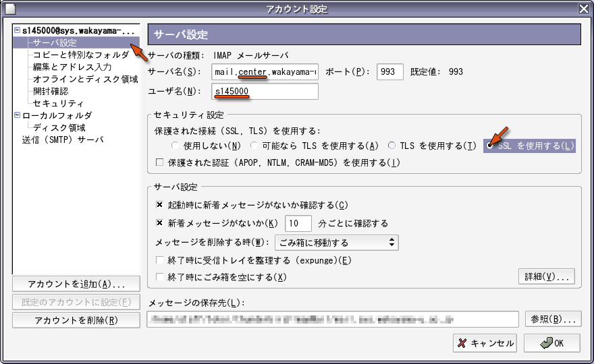Click the 参照 browse button
The width and height of the screenshot is (594, 364).
click(x=553, y=320)
